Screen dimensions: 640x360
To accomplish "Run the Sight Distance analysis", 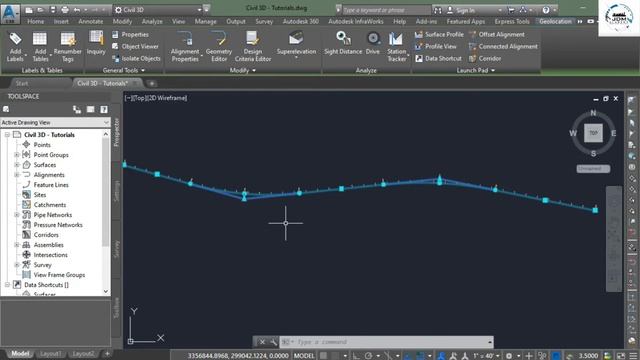I will pyautogui.click(x=343, y=43).
